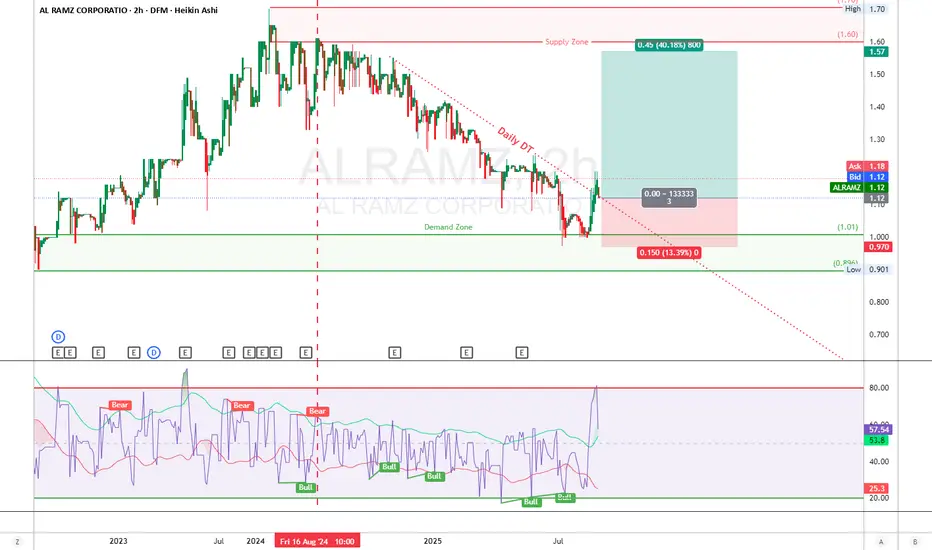
Task: Click the second-to-last earnings E marker
Action: point(467,353)
